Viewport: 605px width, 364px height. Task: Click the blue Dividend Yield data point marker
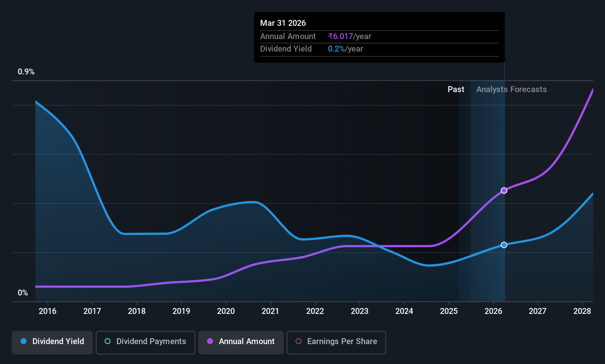tap(504, 245)
